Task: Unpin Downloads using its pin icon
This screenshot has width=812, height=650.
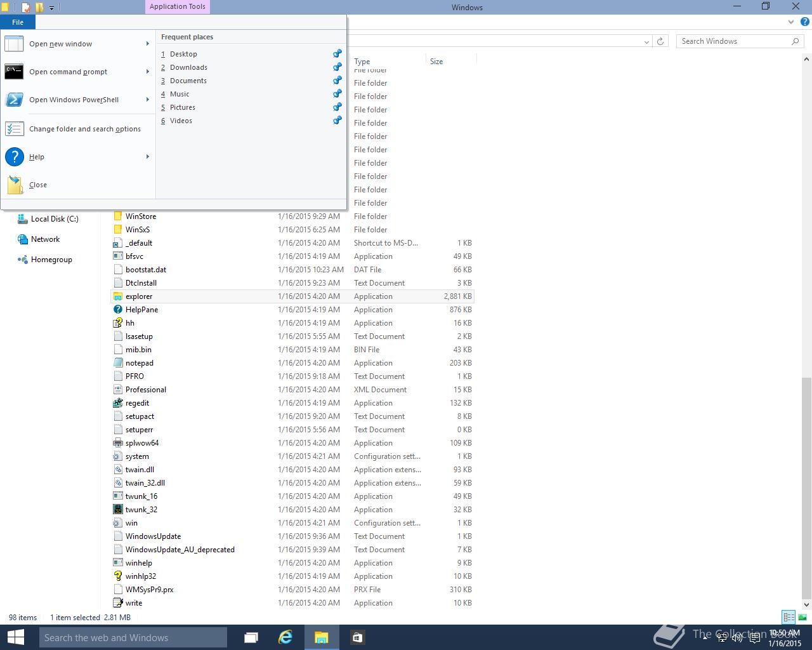Action: [x=337, y=67]
